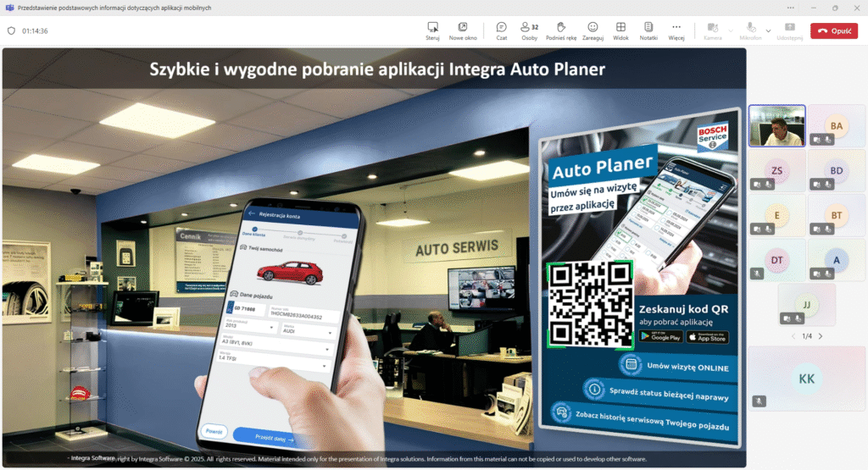The height and width of the screenshot is (470, 868).
Task: Open the Widok layout options
Action: 620,31
